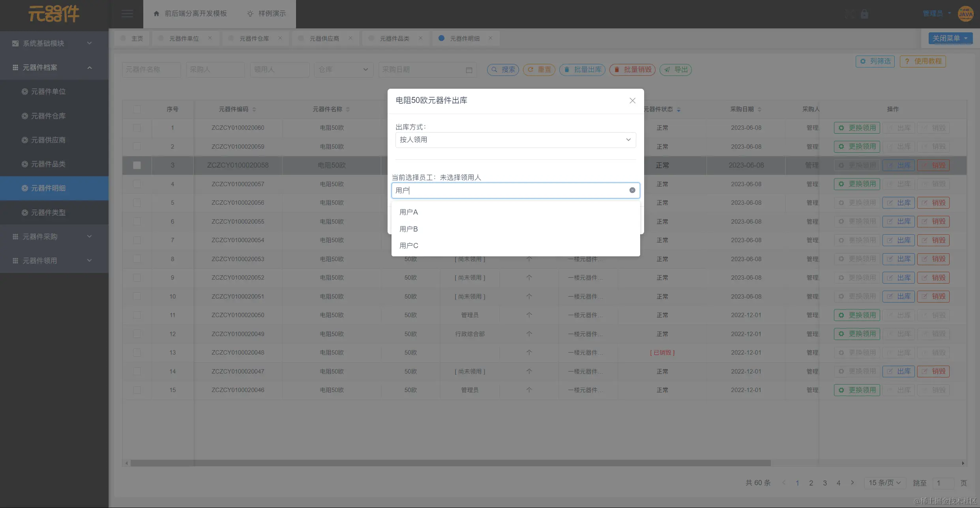Open the 15 条/页 page size dropdown
This screenshot has width=980, height=508.
click(x=884, y=482)
